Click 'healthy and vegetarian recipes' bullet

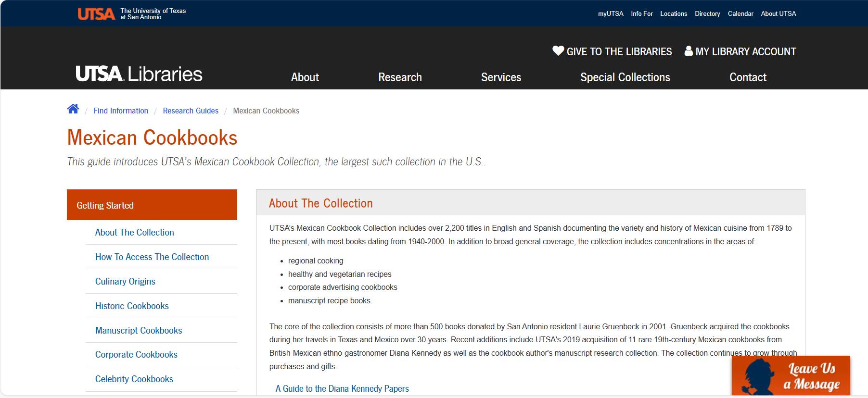(340, 274)
